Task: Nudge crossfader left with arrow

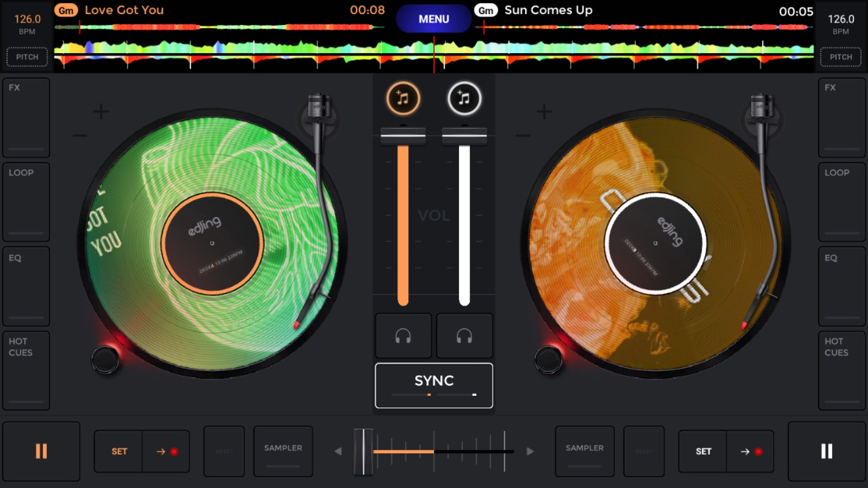Action: [338, 451]
